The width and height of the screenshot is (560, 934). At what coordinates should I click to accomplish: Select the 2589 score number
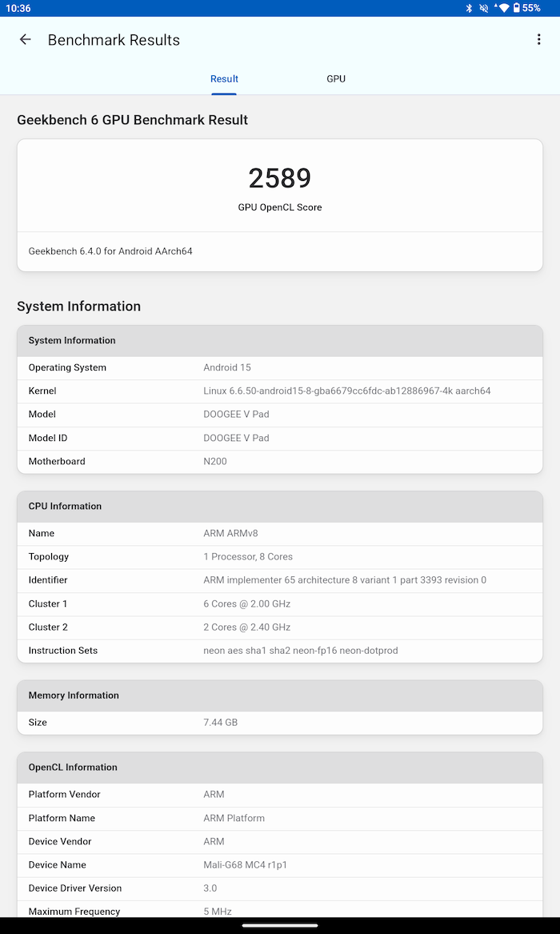click(280, 178)
